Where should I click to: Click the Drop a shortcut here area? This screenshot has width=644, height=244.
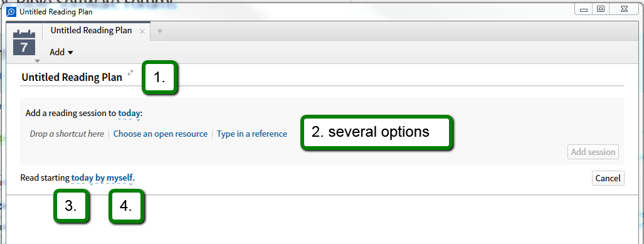click(67, 134)
